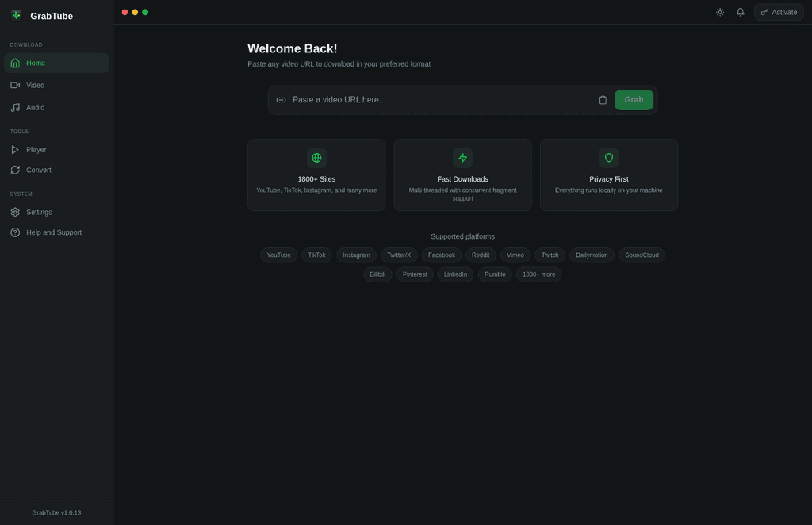The image size is (812, 525).
Task: Click the GrabTube logo icon
Action: [x=16, y=14]
